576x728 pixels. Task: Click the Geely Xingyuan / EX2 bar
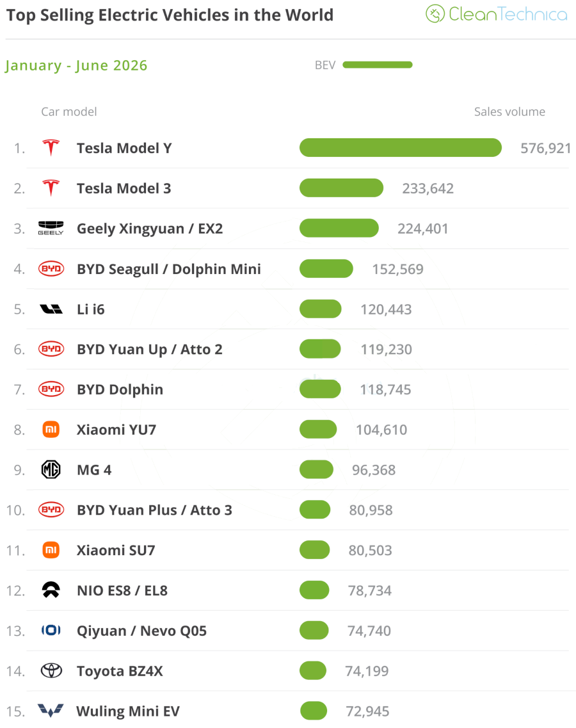point(339,228)
